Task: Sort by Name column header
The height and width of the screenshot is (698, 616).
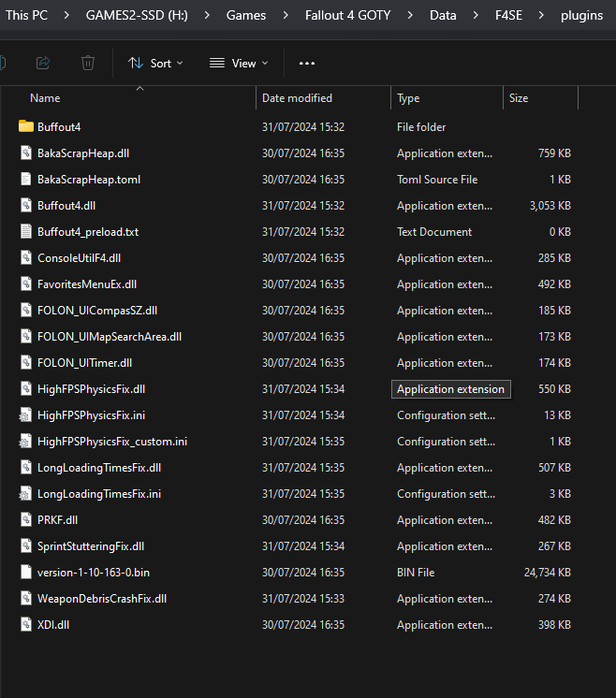Action: click(45, 98)
